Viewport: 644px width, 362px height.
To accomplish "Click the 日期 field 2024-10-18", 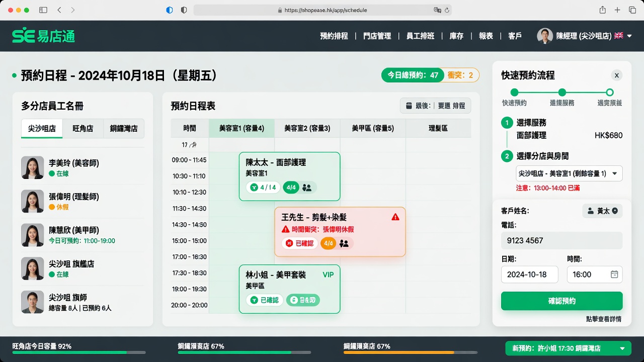I will [x=530, y=275].
